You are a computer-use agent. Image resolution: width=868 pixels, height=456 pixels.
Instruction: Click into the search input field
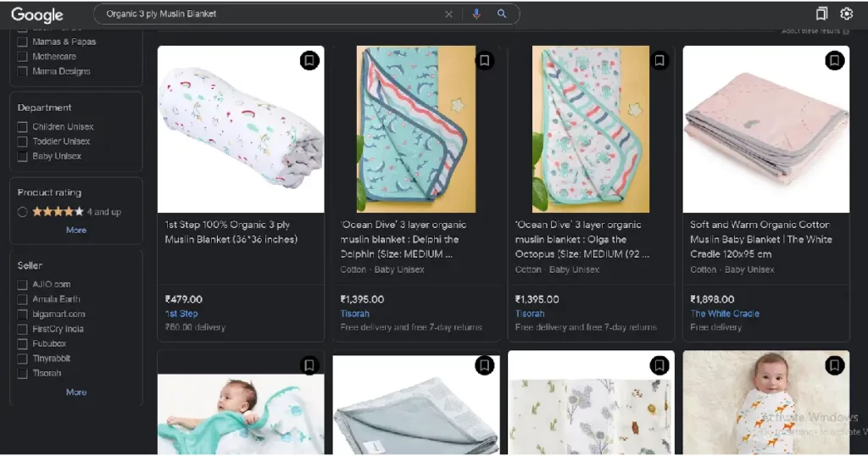pyautogui.click(x=271, y=14)
